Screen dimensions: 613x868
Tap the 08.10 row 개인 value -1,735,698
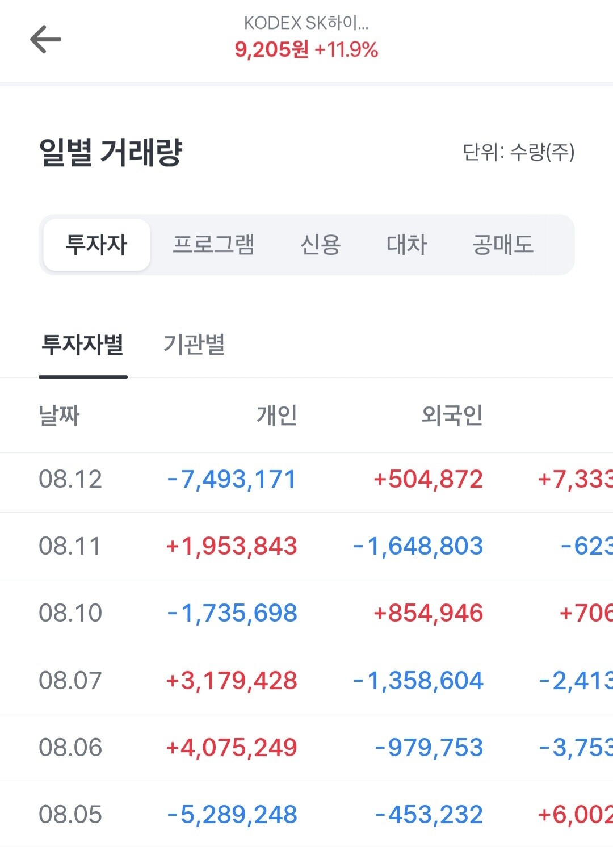(232, 613)
